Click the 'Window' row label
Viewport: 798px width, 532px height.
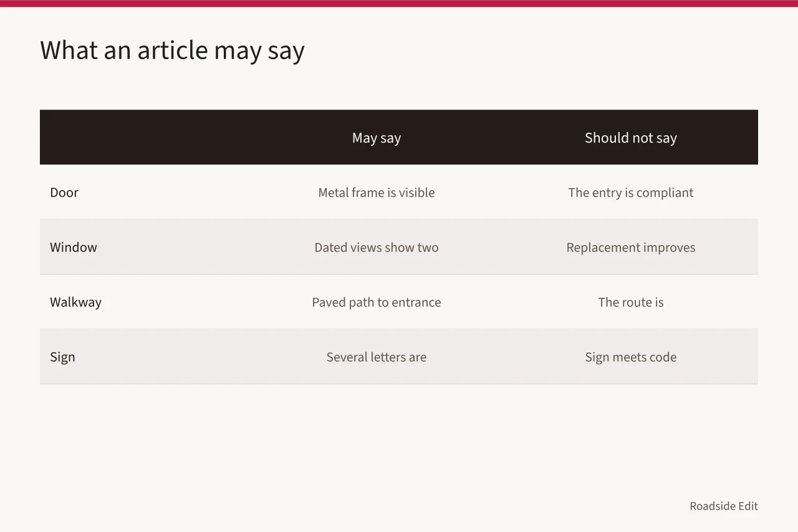tap(74, 247)
